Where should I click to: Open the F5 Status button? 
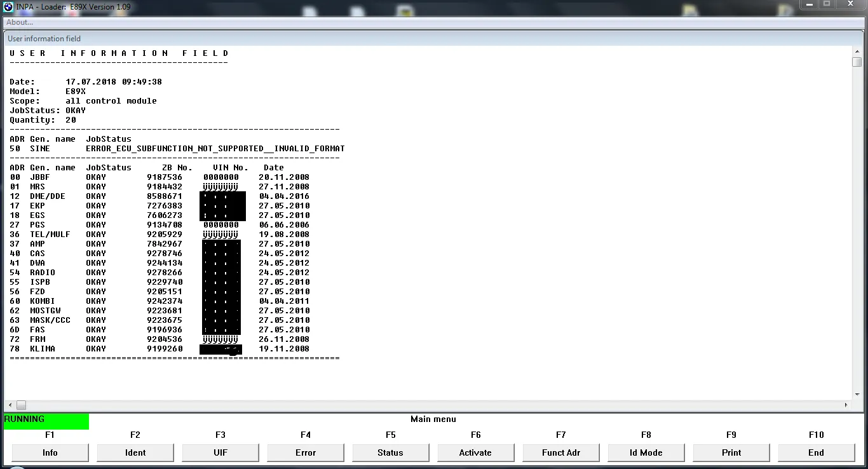390,452
